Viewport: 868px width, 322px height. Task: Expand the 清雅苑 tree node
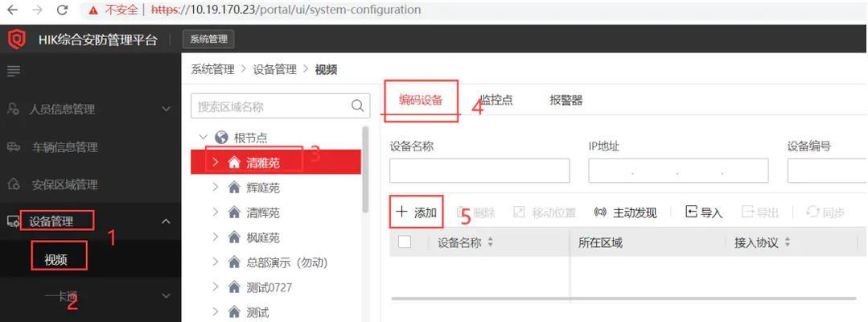[215, 162]
